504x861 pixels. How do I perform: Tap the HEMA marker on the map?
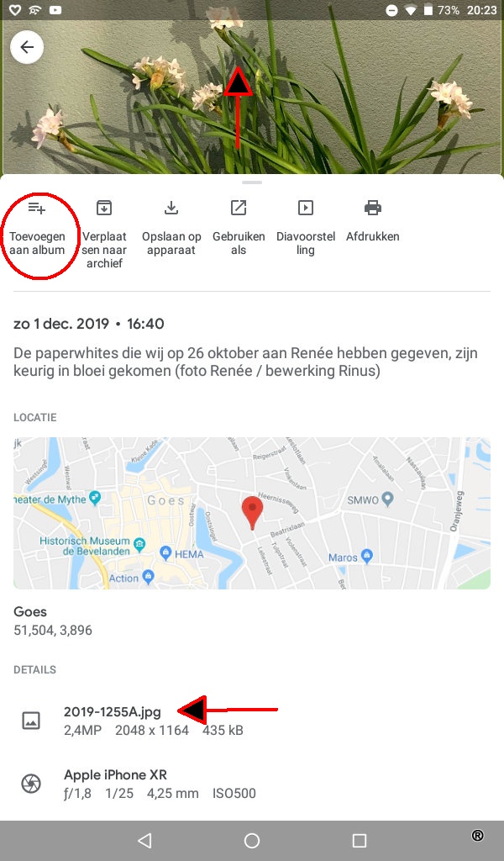tap(166, 553)
